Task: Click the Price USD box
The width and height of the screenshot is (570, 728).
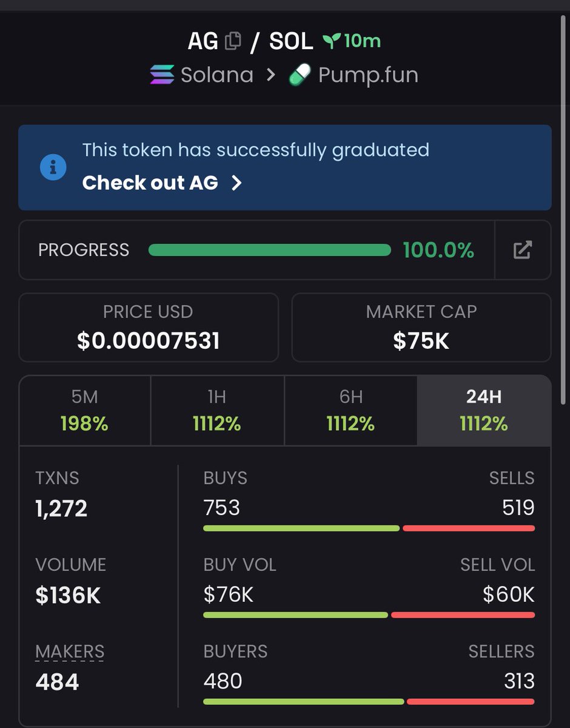Action: pyautogui.click(x=149, y=328)
